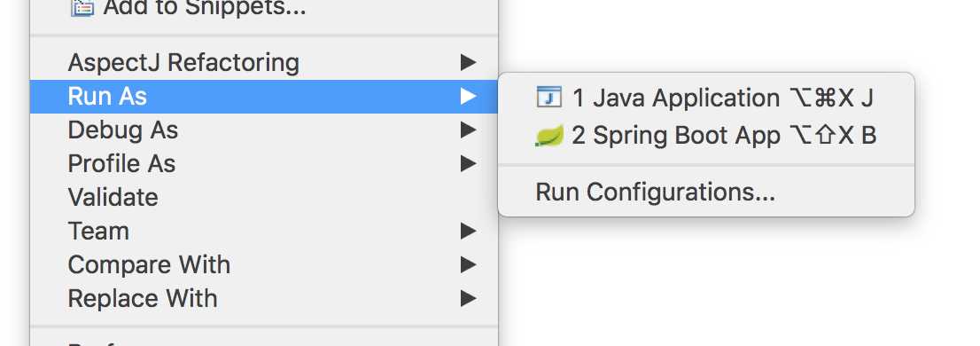This screenshot has height=346, width=980.
Task: Run as 2 Spring Boot App
Action: [x=706, y=135]
